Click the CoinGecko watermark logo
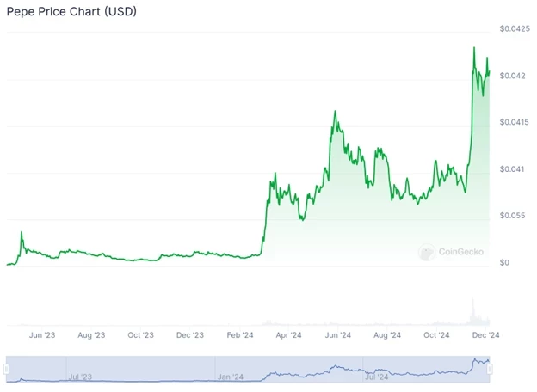The width and height of the screenshot is (537, 392). [451, 252]
